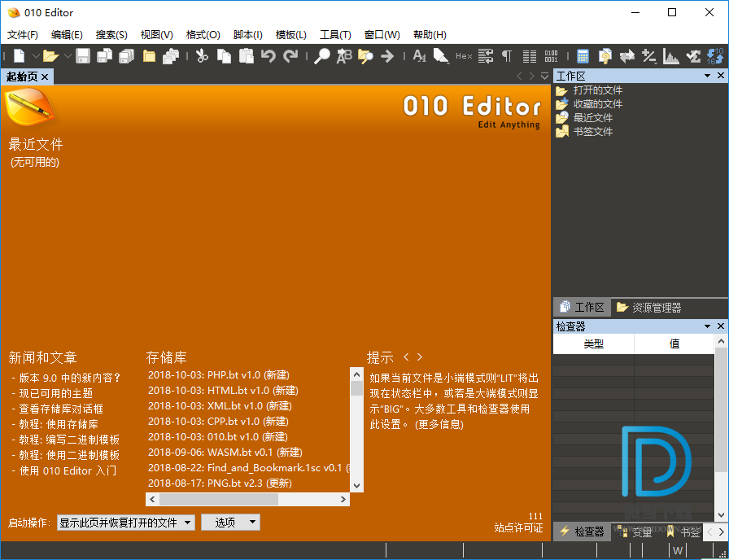729x560 pixels.
Task: Open the 工具(T) menu
Action: [x=335, y=35]
